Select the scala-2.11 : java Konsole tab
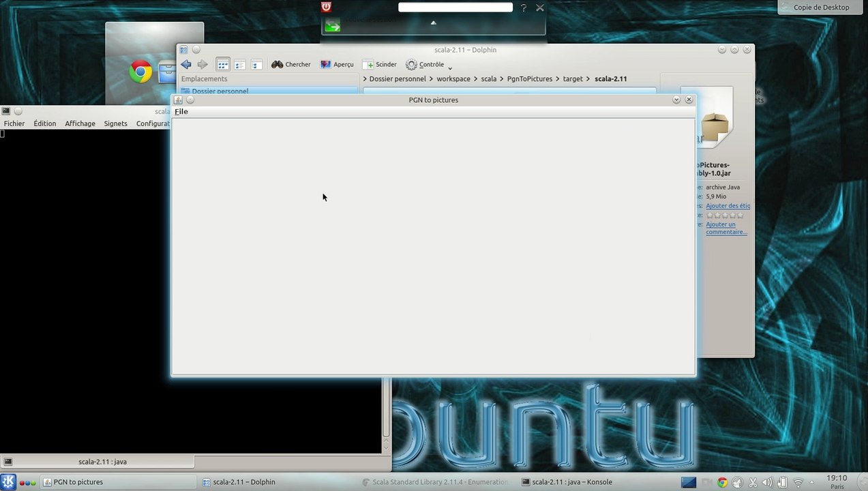Image resolution: width=868 pixels, height=491 pixels. coord(98,462)
